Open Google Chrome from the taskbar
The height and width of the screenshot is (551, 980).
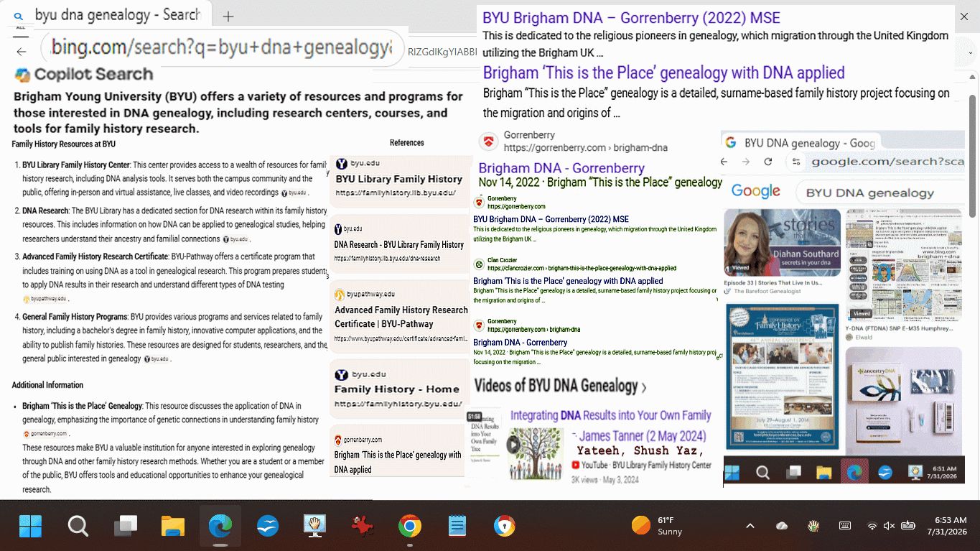(410, 527)
